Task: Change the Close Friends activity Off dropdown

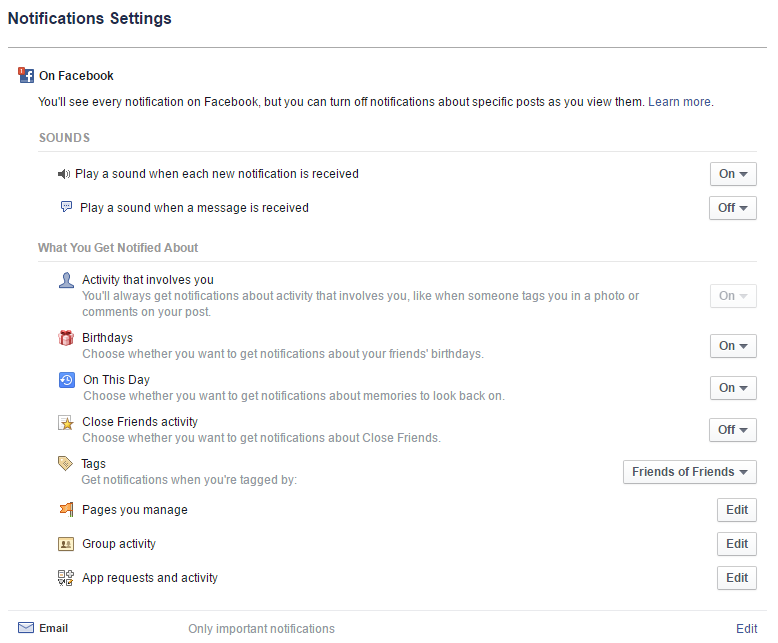Action: [x=733, y=430]
